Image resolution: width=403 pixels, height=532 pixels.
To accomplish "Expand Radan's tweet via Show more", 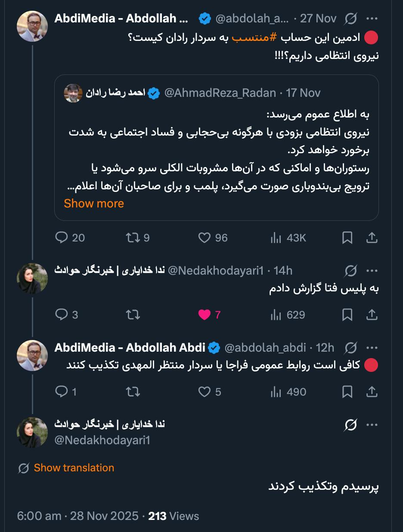I will pyautogui.click(x=93, y=203).
